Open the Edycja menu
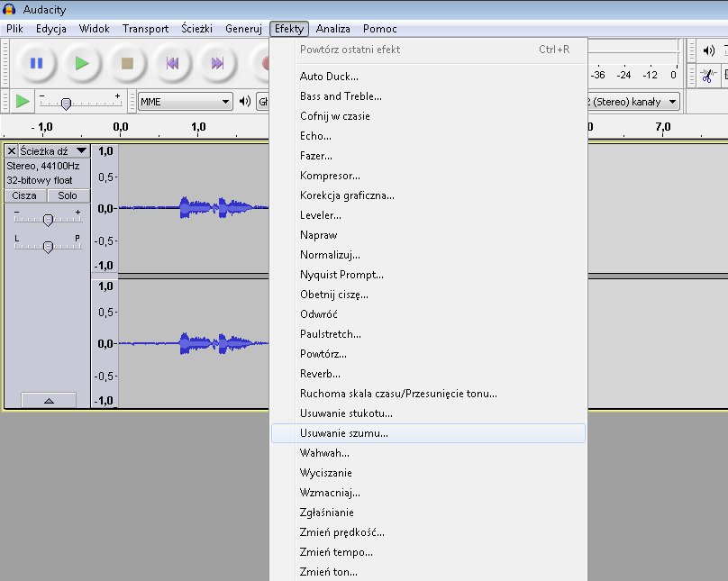Image resolution: width=728 pixels, height=581 pixels. click(51, 29)
